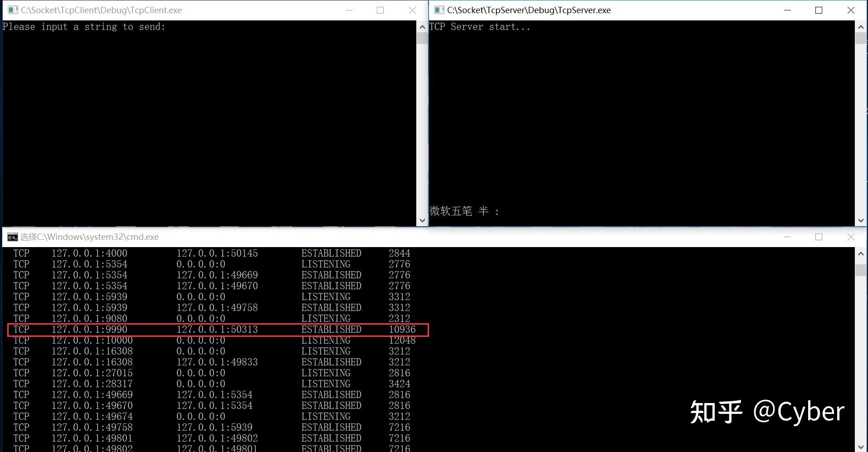868x452 pixels.
Task: Click the TcpClient window scrollbar thumb
Action: click(422, 39)
